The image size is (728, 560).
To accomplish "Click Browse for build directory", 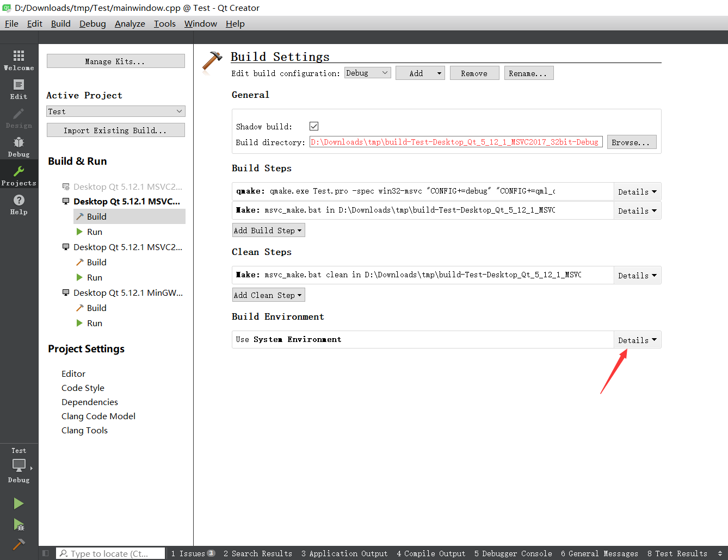I will coord(632,142).
